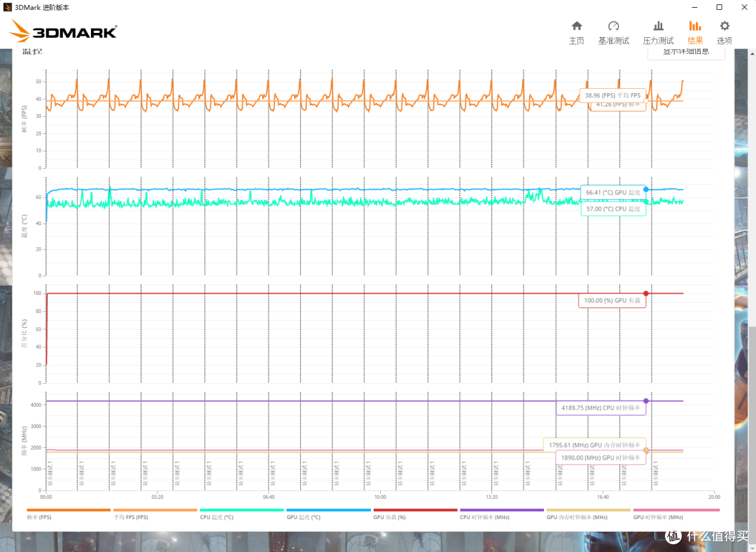Click the 06:40 time axis label
This screenshot has height=552, width=756.
coord(269,497)
